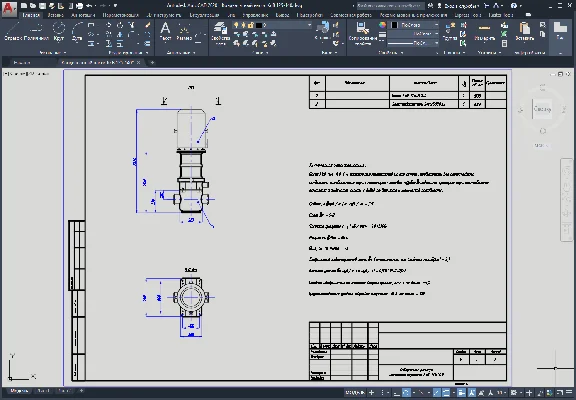
Task: Select the Дуга arc tool
Action: pyautogui.click(x=77, y=31)
